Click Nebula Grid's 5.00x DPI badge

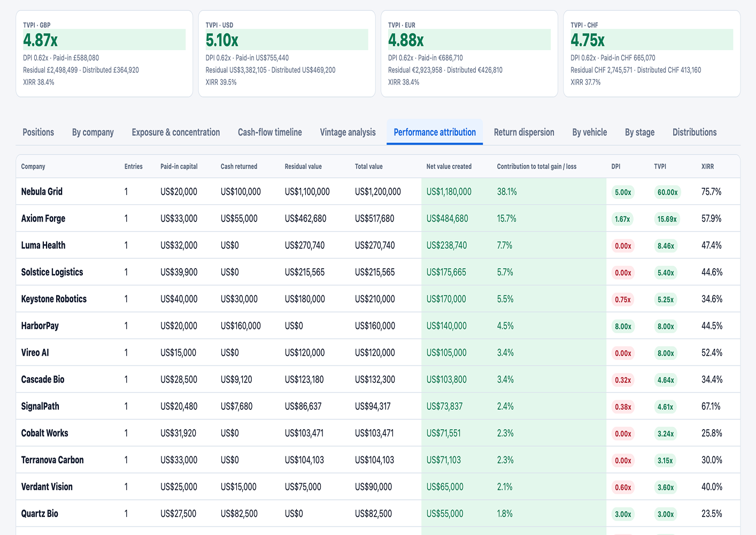[x=623, y=192]
